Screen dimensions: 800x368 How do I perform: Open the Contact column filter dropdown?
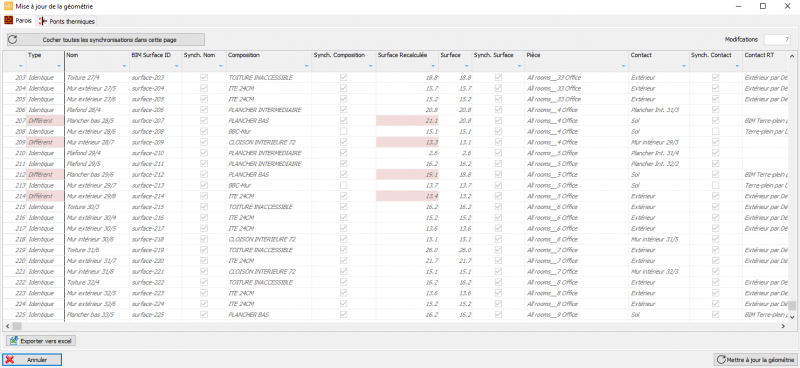[684, 66]
